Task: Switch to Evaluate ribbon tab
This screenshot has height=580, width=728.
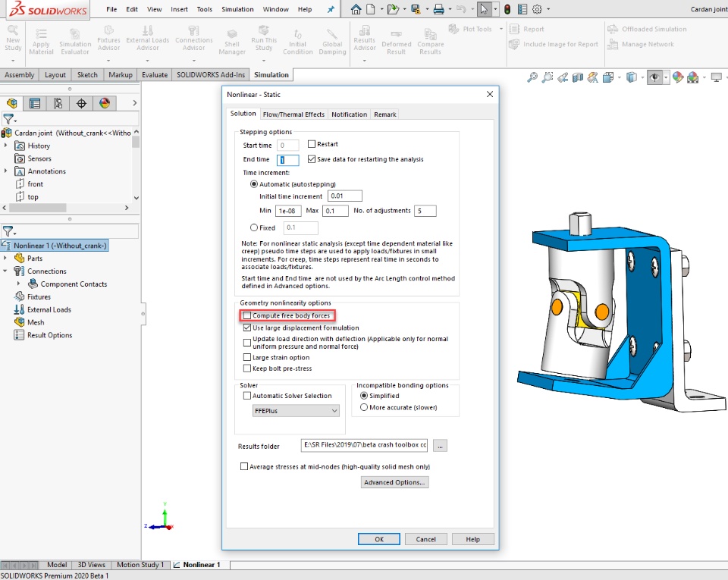Action: (x=155, y=75)
